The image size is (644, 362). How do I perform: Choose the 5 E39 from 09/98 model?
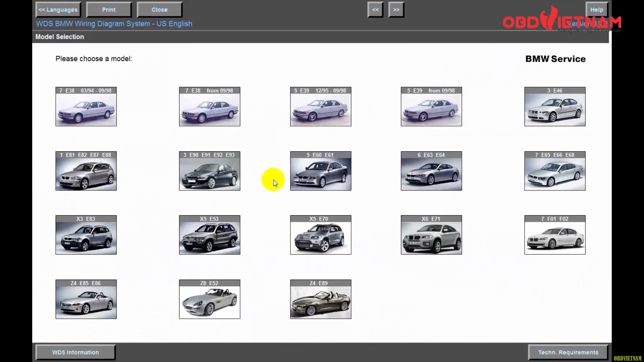tap(431, 107)
